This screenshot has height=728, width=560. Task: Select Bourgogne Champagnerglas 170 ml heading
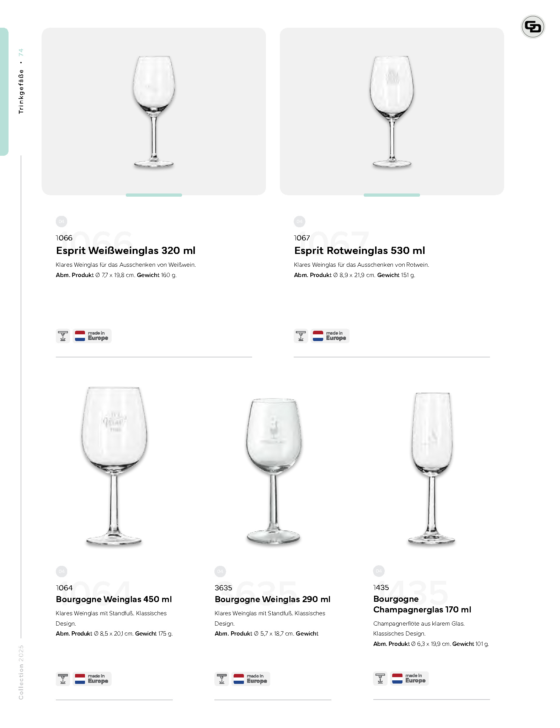coord(422,604)
